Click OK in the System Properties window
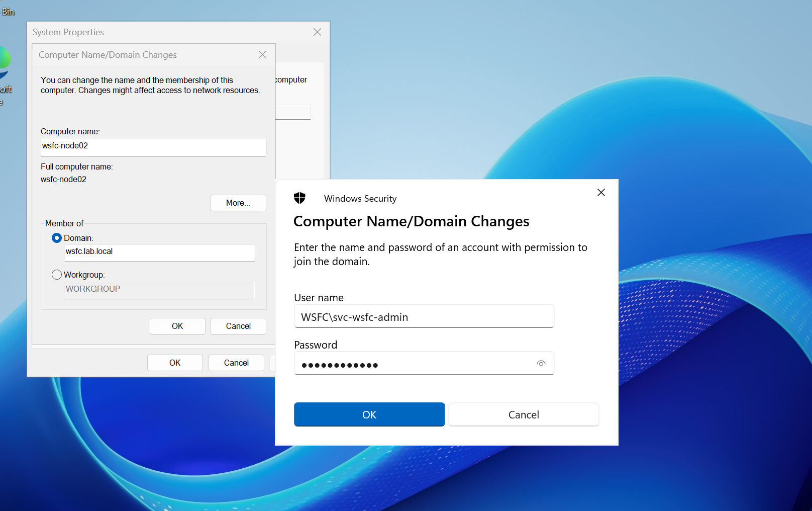This screenshot has height=511, width=812. [175, 363]
